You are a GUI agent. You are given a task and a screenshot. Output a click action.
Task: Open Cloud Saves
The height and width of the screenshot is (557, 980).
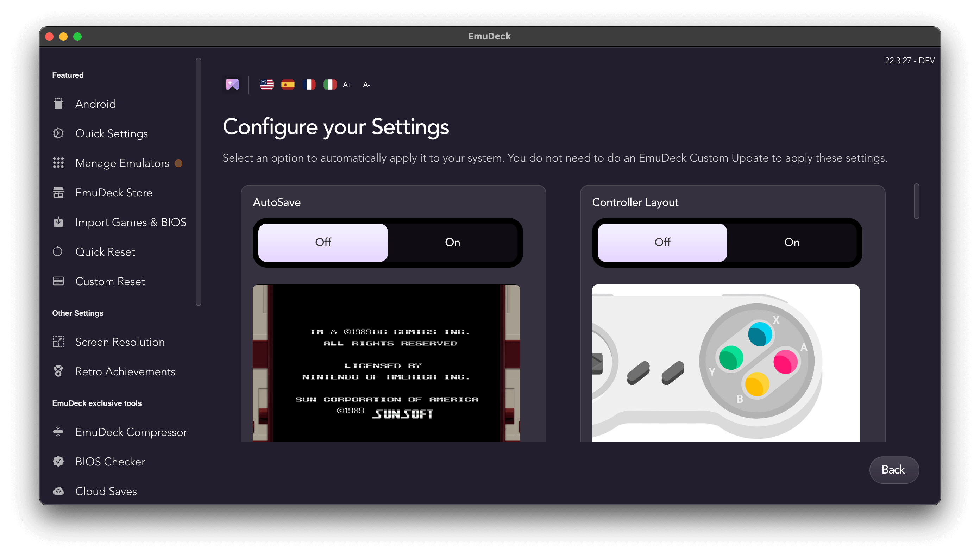click(106, 491)
